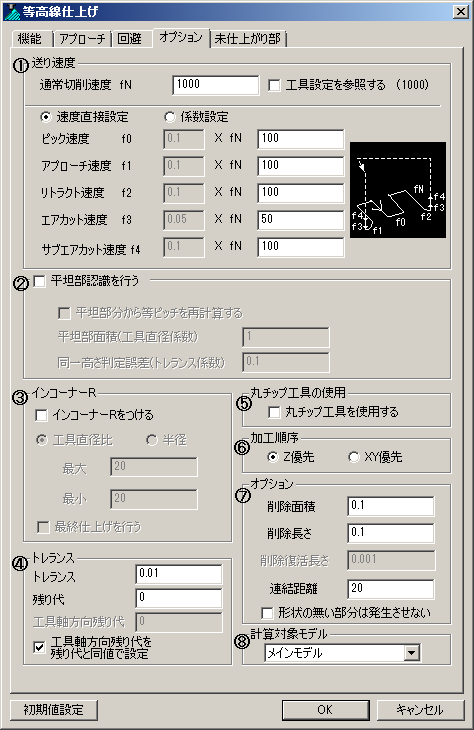Close the 等高線仕上げ dialog window
474x730 pixels.
click(460, 11)
